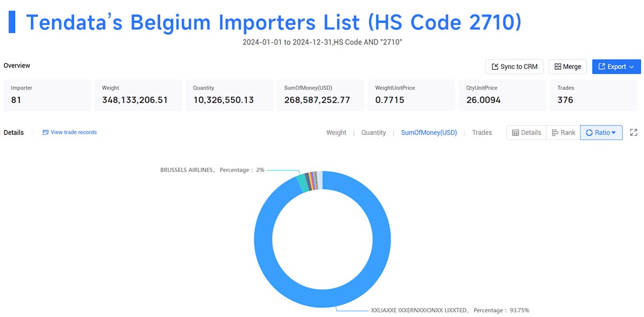
Task: Switch to the Weight metric tab
Action: pyautogui.click(x=337, y=133)
